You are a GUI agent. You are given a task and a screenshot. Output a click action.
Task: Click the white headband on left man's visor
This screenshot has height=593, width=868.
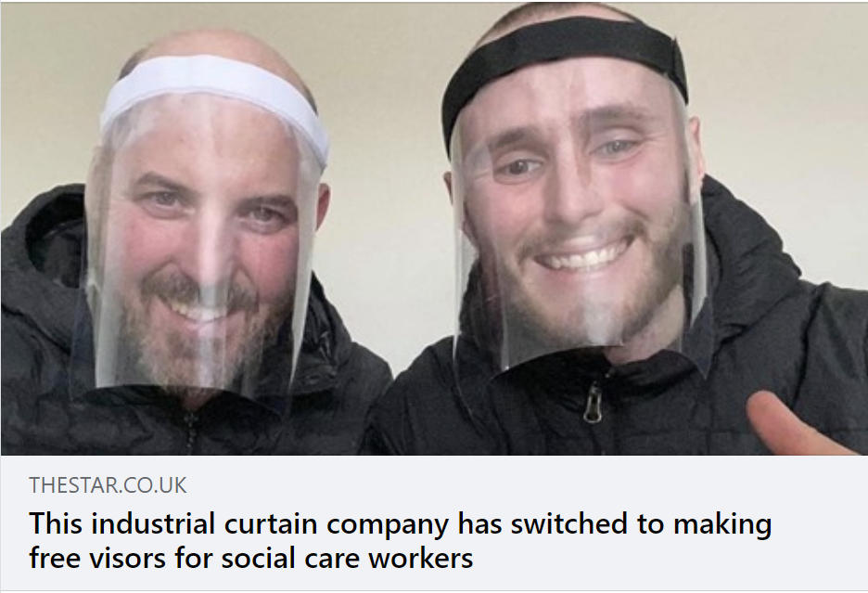click(x=215, y=104)
